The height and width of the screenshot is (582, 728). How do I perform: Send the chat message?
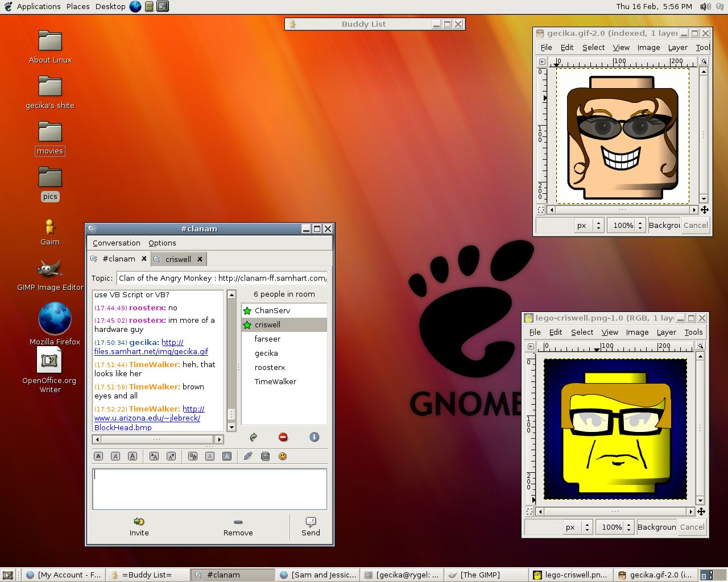pyautogui.click(x=311, y=527)
